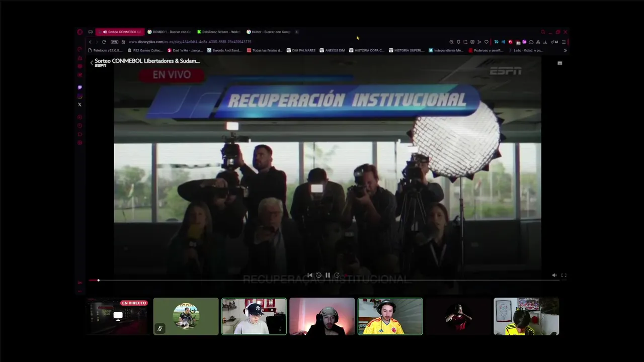The image size is (644, 362).
Task: Mute the video volume
Action: pyautogui.click(x=554, y=275)
